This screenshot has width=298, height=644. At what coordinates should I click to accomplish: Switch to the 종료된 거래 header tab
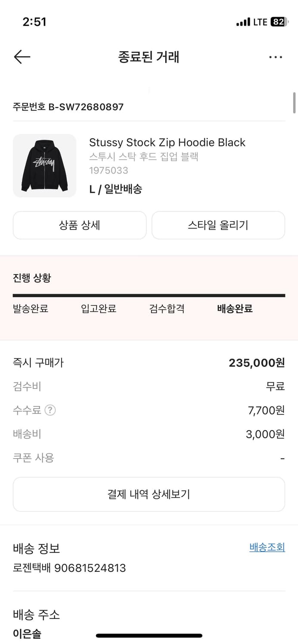coord(149,57)
